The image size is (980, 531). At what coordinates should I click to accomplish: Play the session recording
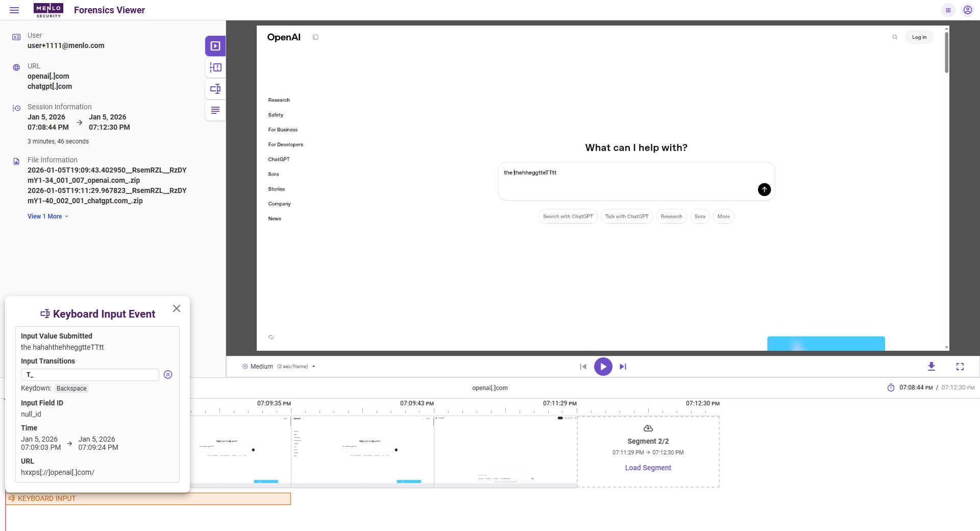click(x=603, y=367)
